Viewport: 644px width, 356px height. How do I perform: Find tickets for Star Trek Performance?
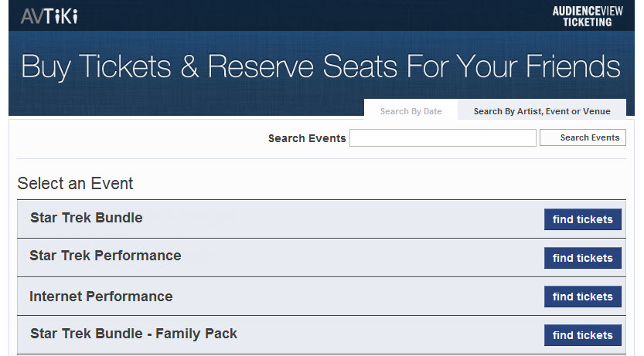[x=582, y=258]
